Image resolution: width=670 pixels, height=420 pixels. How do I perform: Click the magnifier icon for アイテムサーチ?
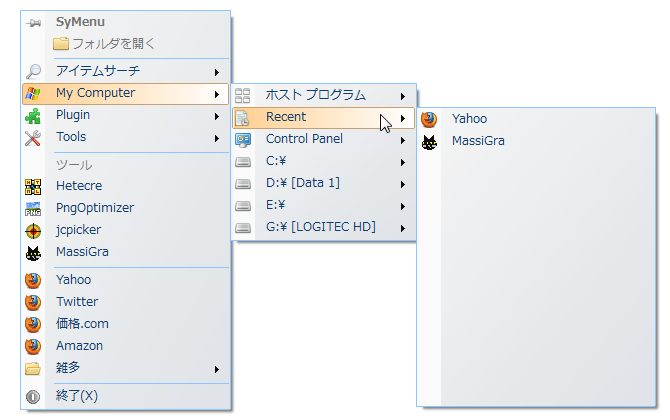[x=33, y=71]
